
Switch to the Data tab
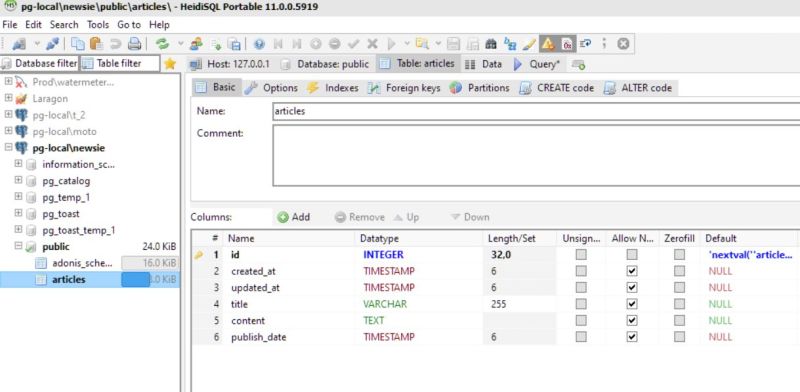pyautogui.click(x=483, y=64)
